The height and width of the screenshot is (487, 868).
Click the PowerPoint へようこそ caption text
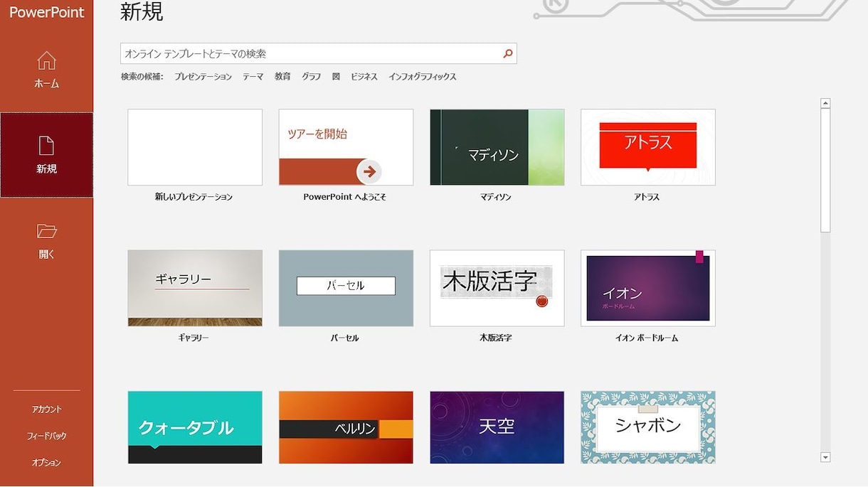345,197
